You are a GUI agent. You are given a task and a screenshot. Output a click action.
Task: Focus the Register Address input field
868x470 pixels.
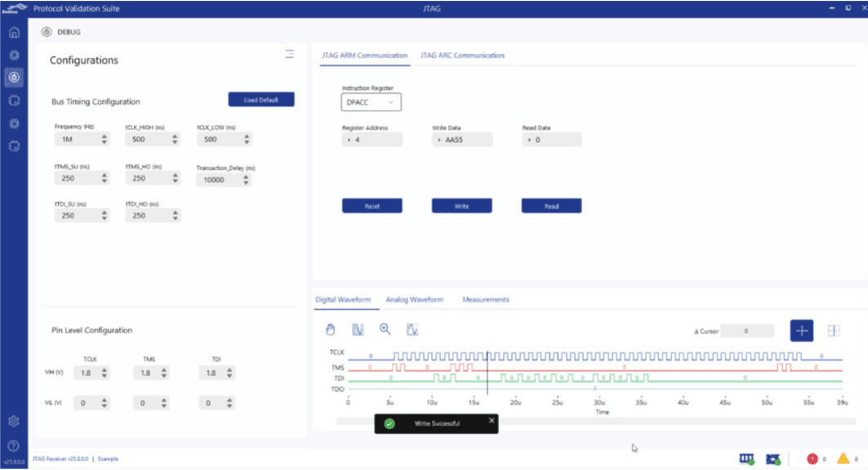(372, 140)
